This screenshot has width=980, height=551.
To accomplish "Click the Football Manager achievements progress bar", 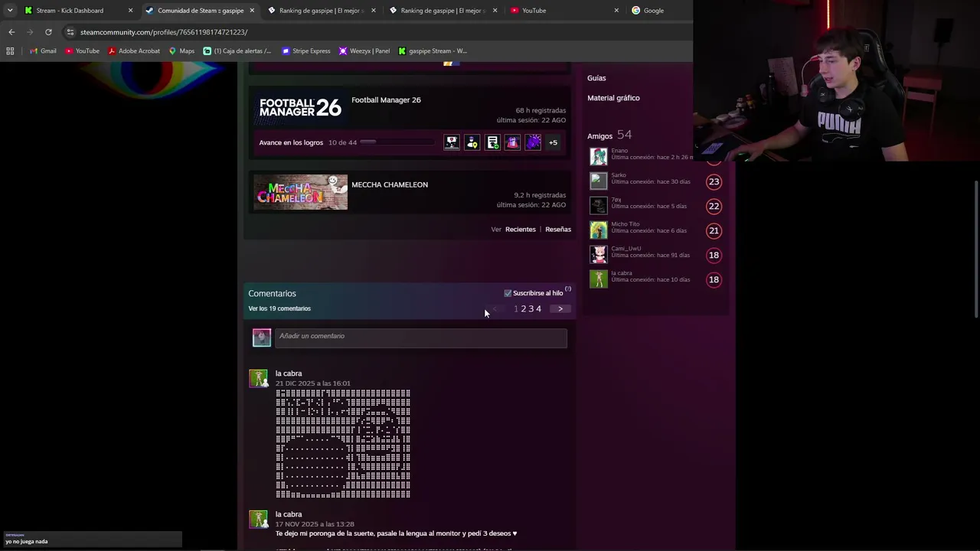I will (x=397, y=142).
